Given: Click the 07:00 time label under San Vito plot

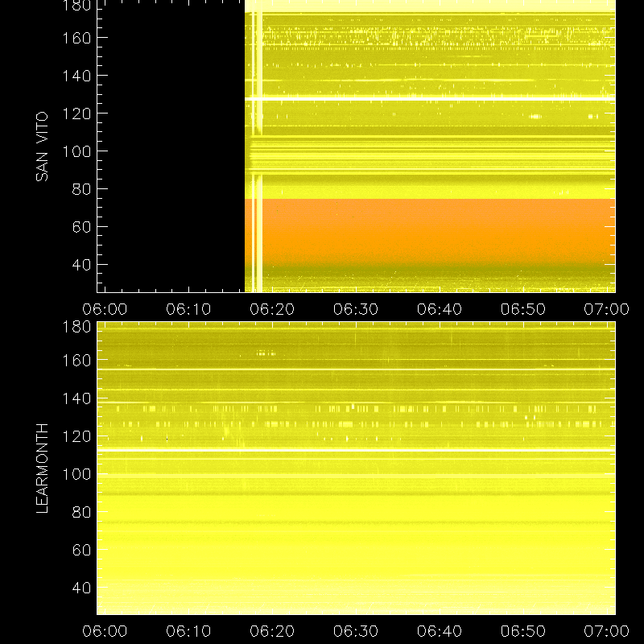Looking at the screenshot, I should coord(607,309).
